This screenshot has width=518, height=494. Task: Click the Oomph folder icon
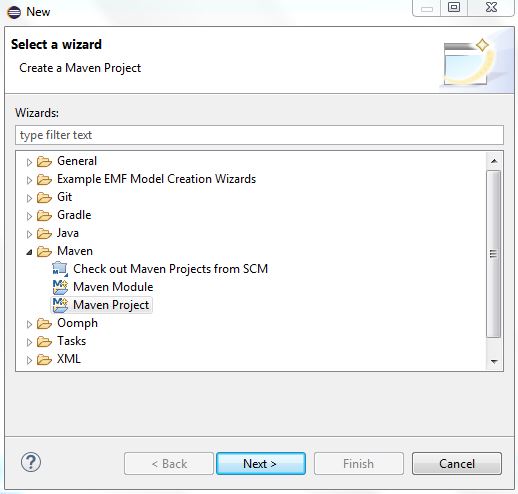tap(44, 323)
